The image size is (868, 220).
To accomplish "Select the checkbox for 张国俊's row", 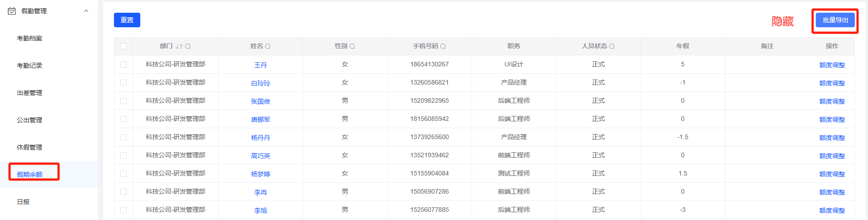I will 123,101.
